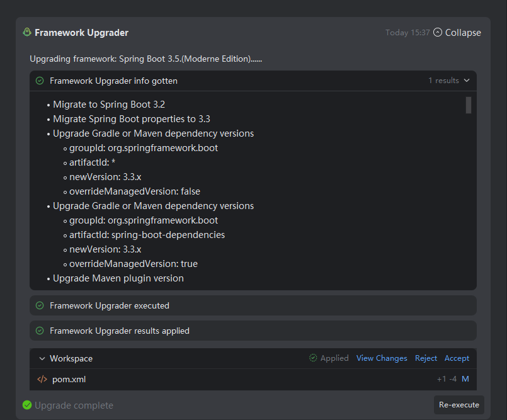Click check icon beside 'Framework Upgrader info gotten'
Screen dimensions: 507x420
point(40,81)
